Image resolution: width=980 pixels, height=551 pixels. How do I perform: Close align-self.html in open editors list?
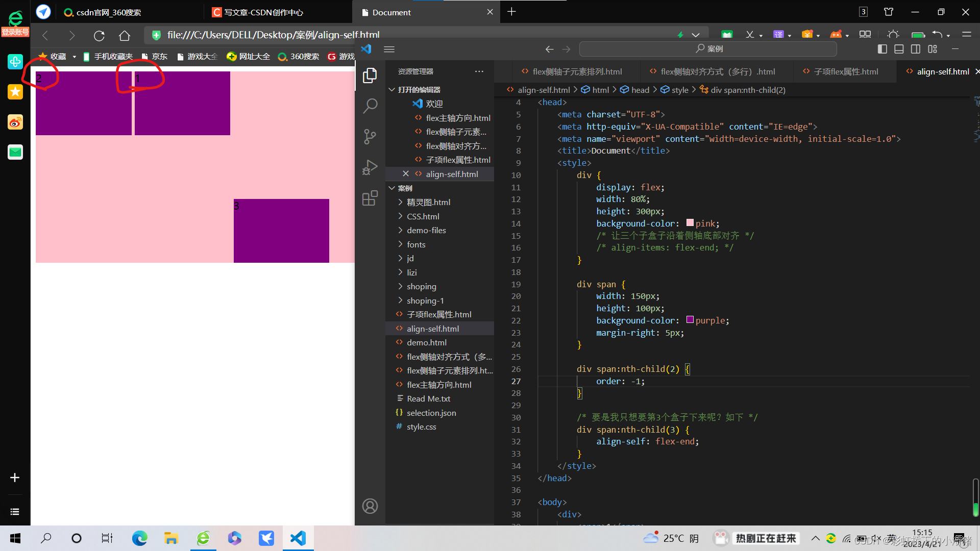[406, 174]
